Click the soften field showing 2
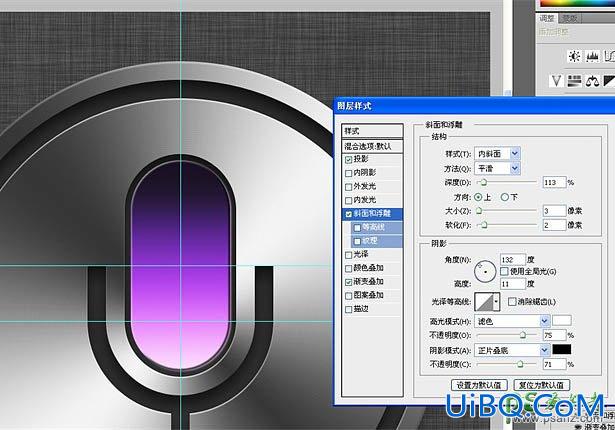 [554, 225]
